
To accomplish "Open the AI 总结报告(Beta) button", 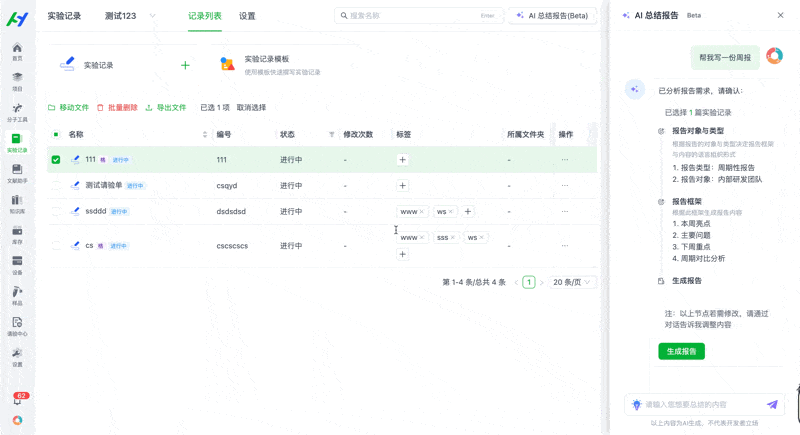I will (553, 16).
